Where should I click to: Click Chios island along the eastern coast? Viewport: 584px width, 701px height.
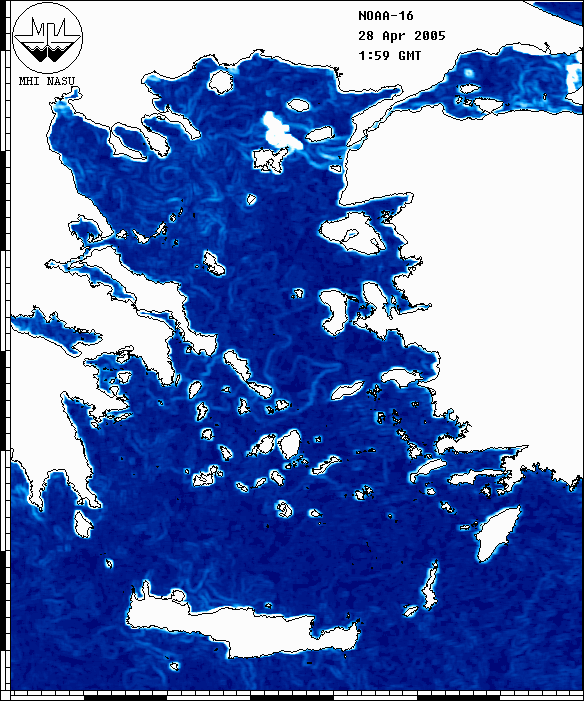coord(333,312)
